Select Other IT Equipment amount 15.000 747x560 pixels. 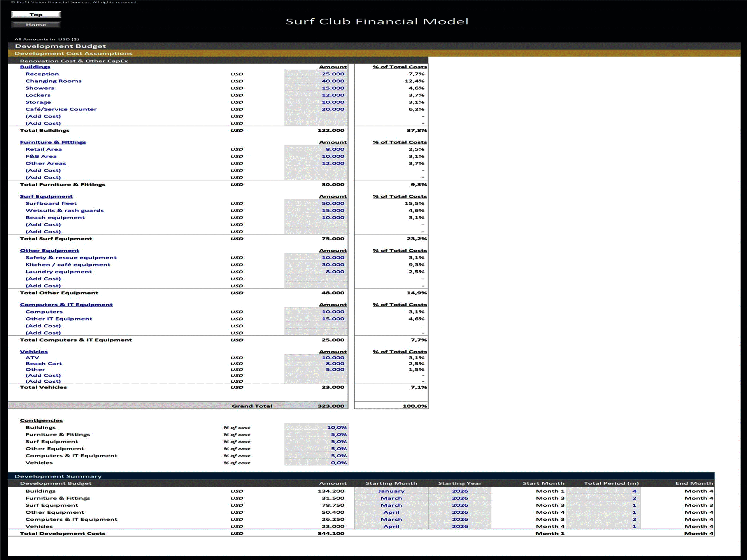[x=316, y=318]
